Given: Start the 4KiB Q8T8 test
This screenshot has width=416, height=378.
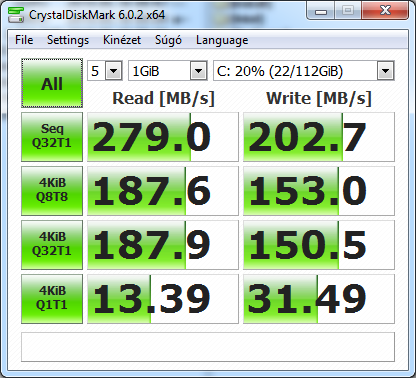Looking at the screenshot, I should click(x=52, y=191).
